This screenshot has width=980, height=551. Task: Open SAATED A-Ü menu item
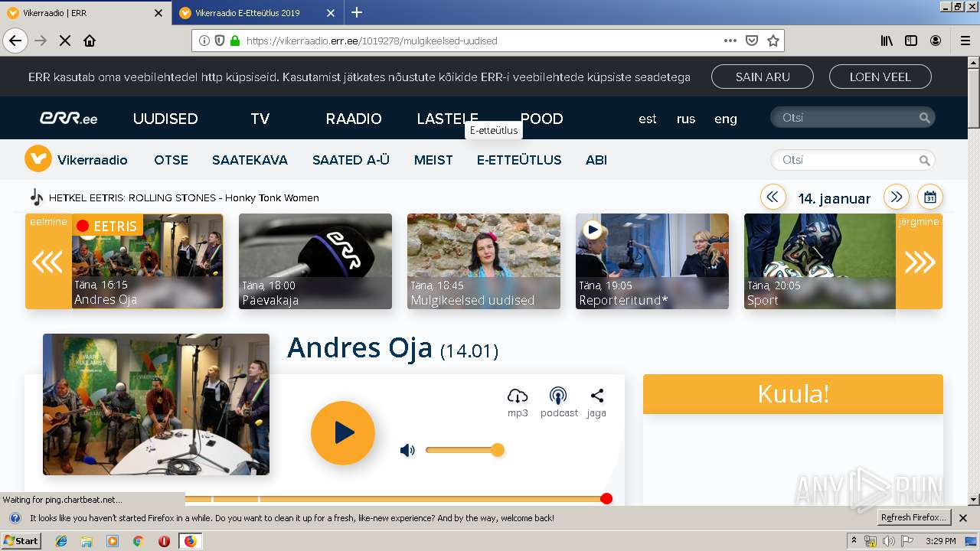(x=351, y=160)
